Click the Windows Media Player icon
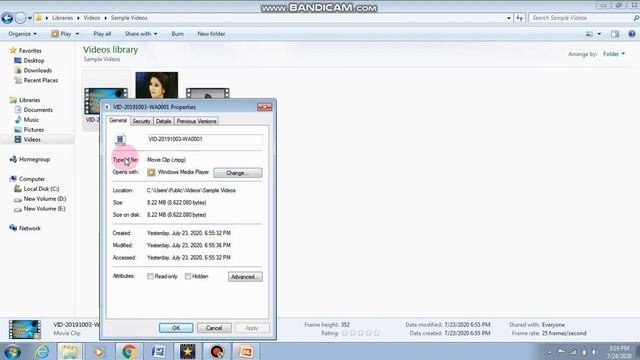Screen dimensions: 640x360 click(x=151, y=172)
